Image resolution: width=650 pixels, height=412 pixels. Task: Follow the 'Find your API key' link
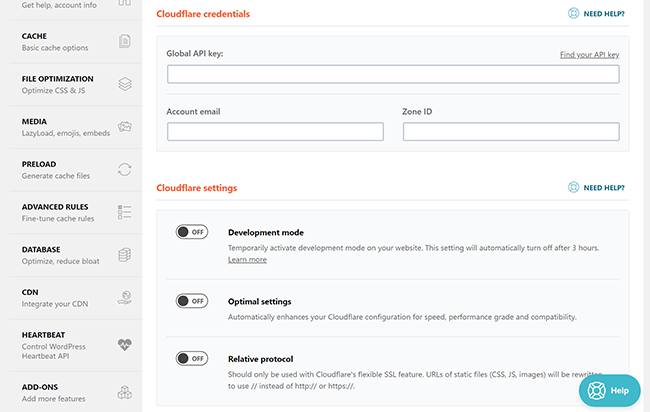coord(589,55)
